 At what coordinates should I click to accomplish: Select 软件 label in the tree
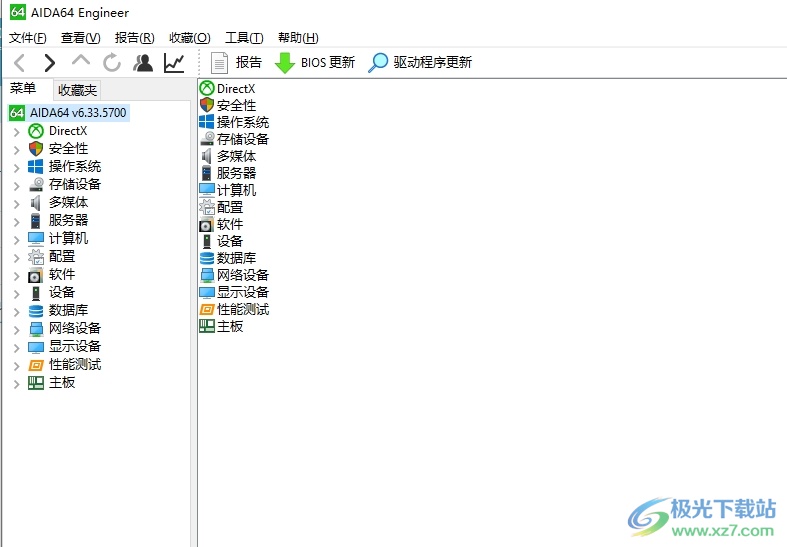(x=62, y=275)
